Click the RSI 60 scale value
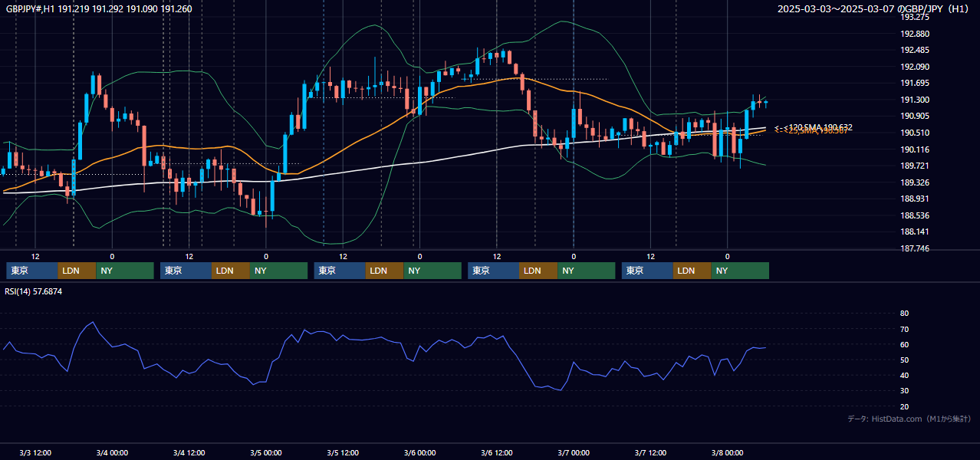The height and width of the screenshot is (460, 980). click(904, 344)
